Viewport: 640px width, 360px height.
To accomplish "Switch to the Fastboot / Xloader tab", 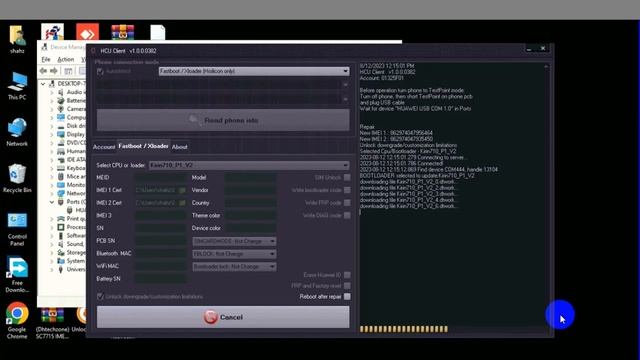I will point(143,146).
